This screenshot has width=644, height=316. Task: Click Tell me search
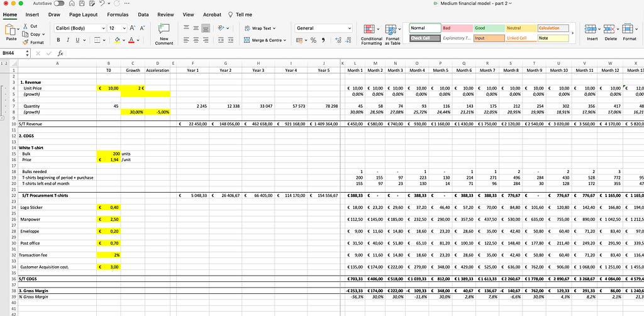tap(240, 14)
